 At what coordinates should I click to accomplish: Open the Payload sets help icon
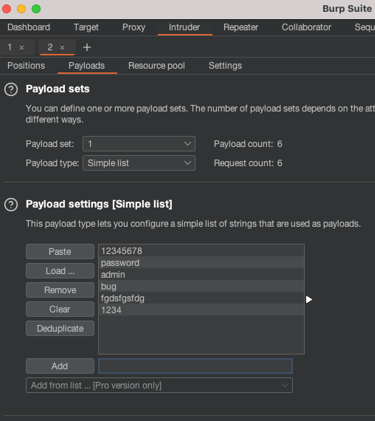pos(11,89)
